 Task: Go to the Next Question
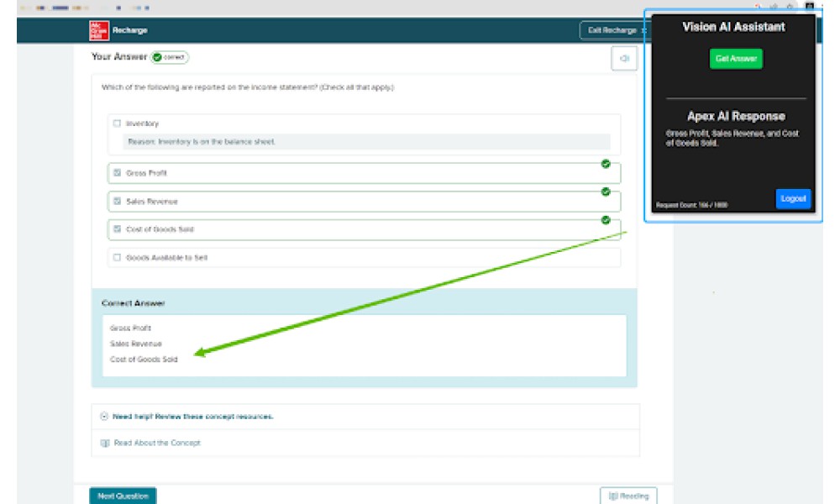123,496
